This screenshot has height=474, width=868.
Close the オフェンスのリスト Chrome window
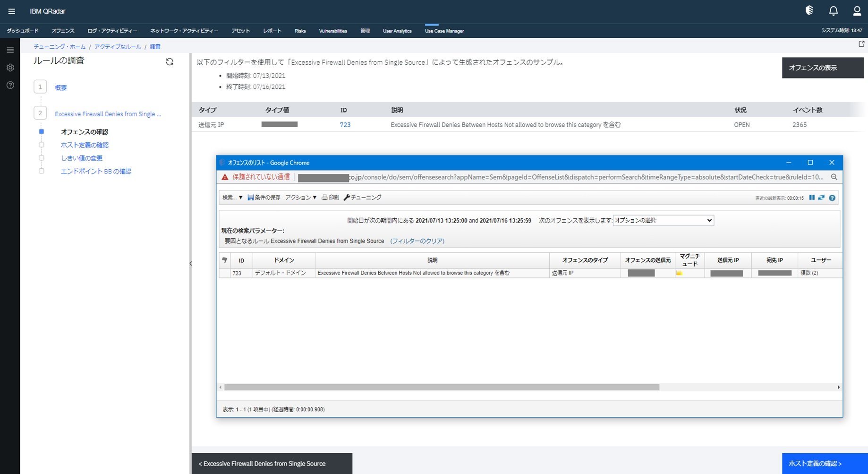point(832,163)
